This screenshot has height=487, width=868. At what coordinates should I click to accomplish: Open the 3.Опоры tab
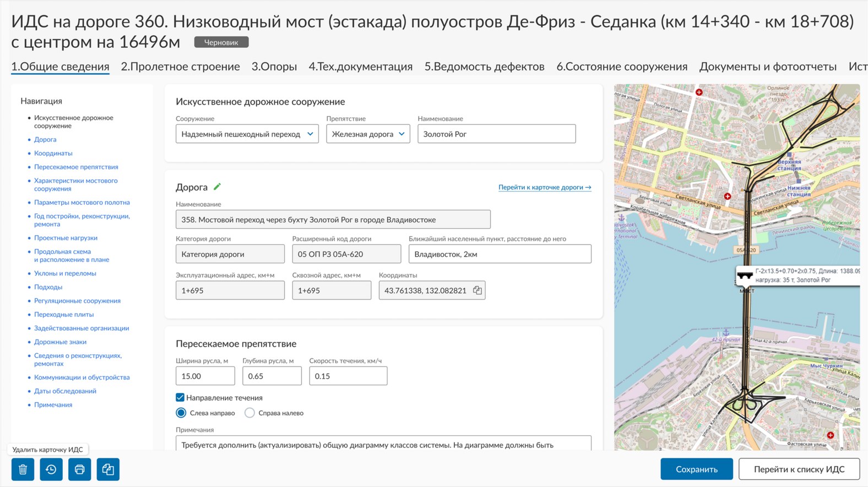[274, 67]
